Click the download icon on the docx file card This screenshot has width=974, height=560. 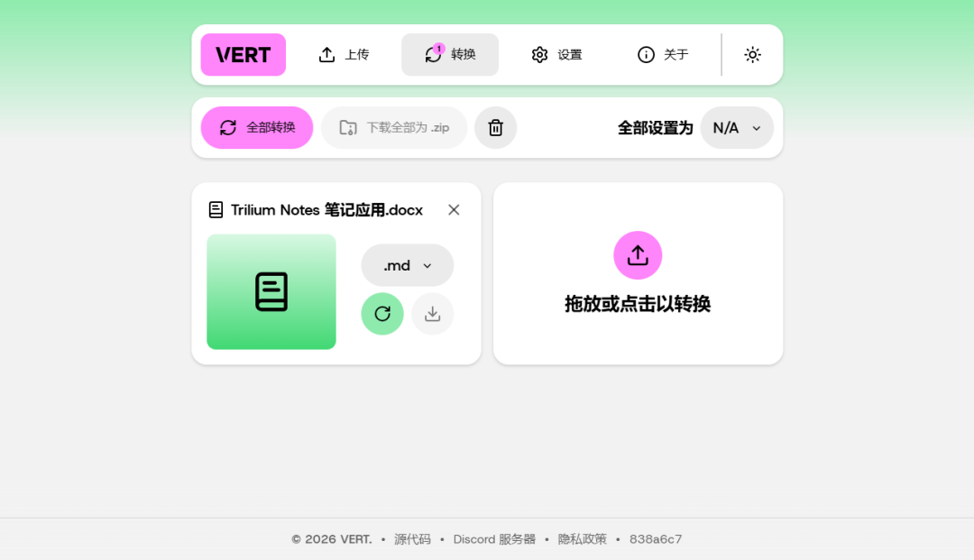[432, 313]
